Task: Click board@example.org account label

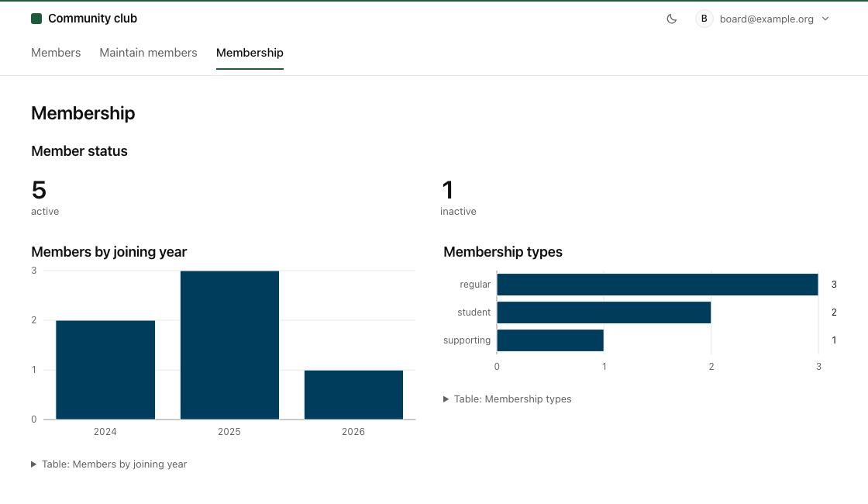Action: tap(766, 19)
